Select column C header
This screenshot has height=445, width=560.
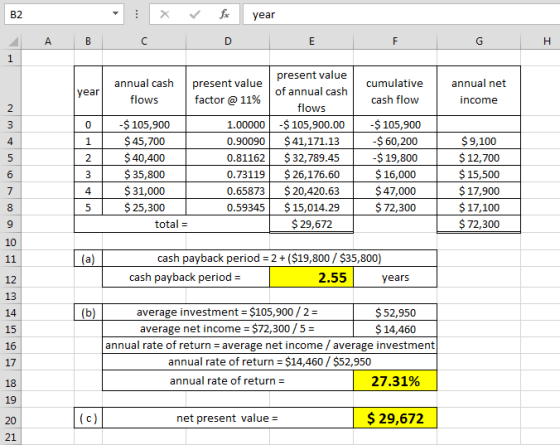(144, 41)
